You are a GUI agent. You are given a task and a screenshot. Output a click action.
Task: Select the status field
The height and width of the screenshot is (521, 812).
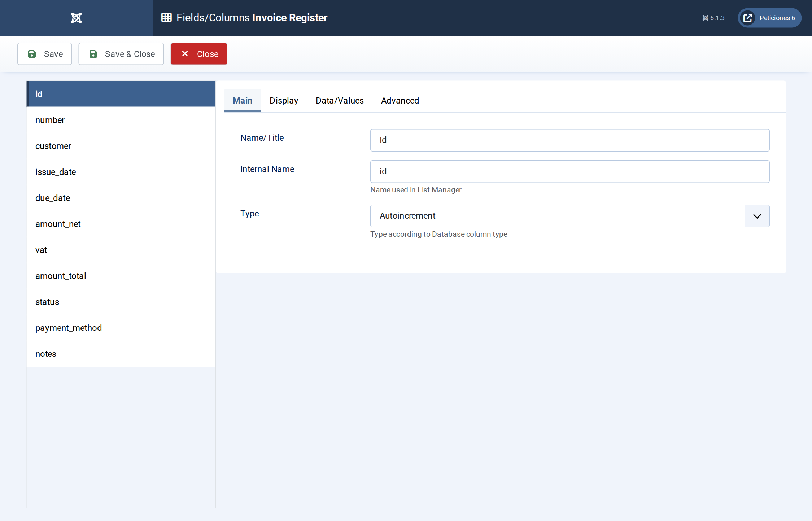click(x=121, y=302)
